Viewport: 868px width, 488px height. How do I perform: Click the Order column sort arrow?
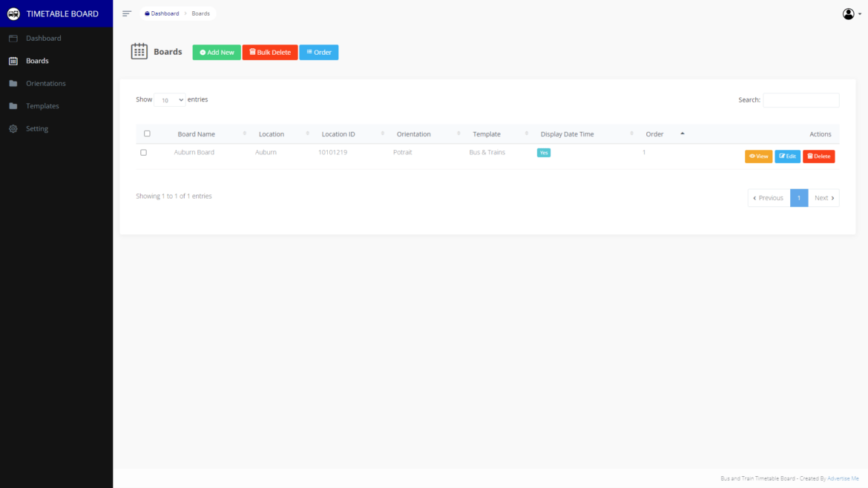click(681, 133)
